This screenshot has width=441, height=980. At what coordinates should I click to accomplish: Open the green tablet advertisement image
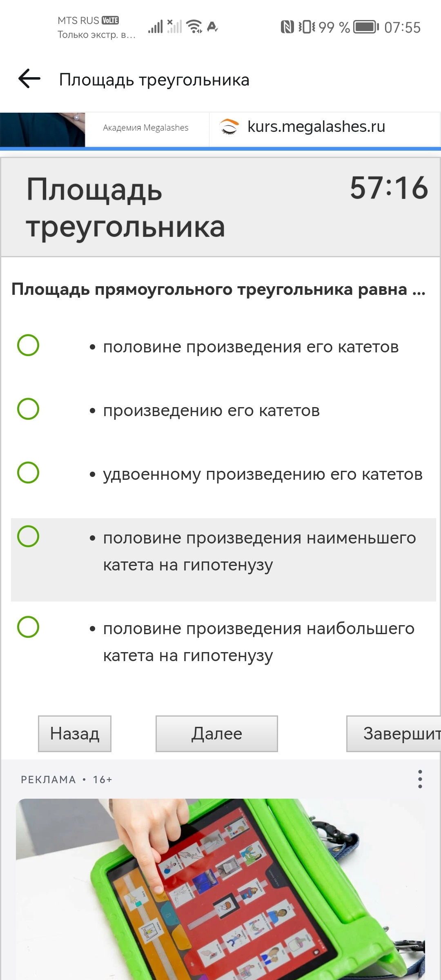[220, 889]
